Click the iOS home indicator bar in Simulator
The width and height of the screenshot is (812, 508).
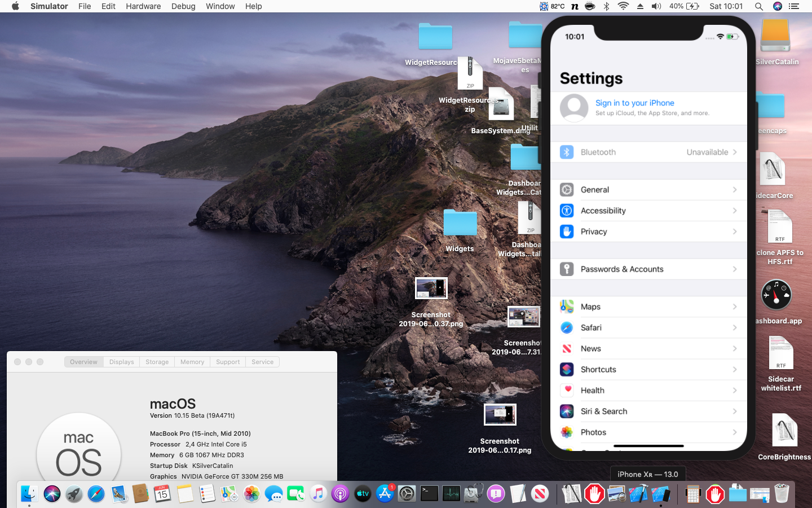pos(648,446)
